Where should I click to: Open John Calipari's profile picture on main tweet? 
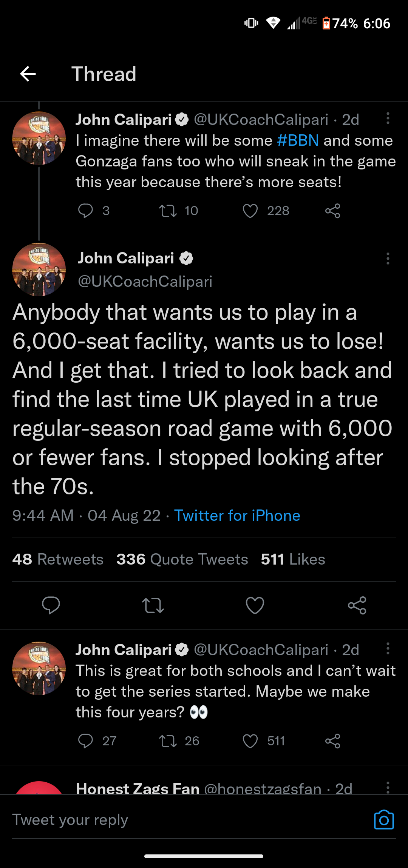click(39, 269)
